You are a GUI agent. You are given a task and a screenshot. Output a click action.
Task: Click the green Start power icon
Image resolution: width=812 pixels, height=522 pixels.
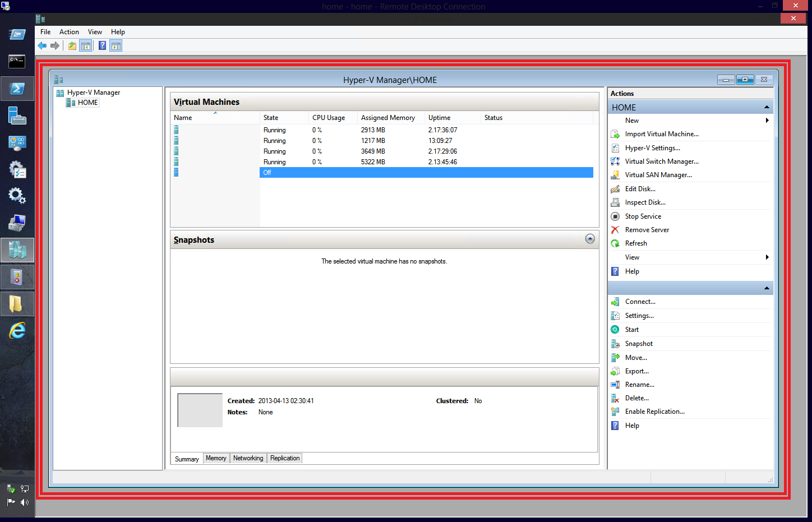[x=615, y=330]
